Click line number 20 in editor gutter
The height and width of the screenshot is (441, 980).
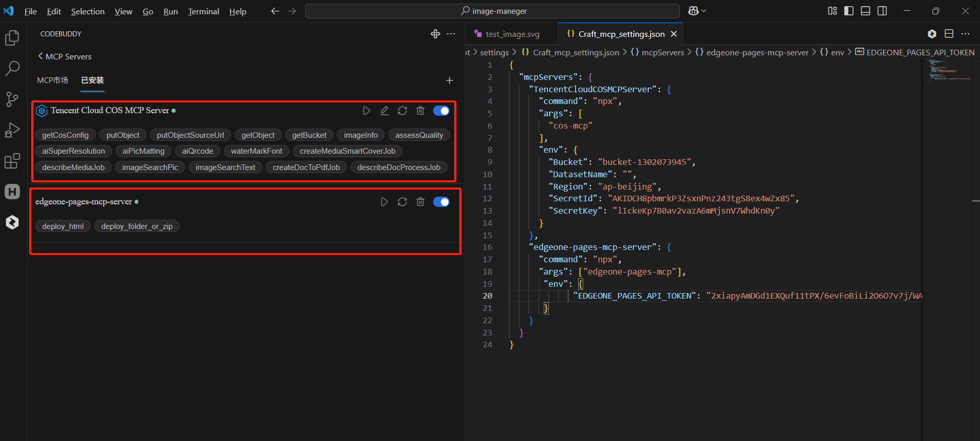click(x=487, y=296)
